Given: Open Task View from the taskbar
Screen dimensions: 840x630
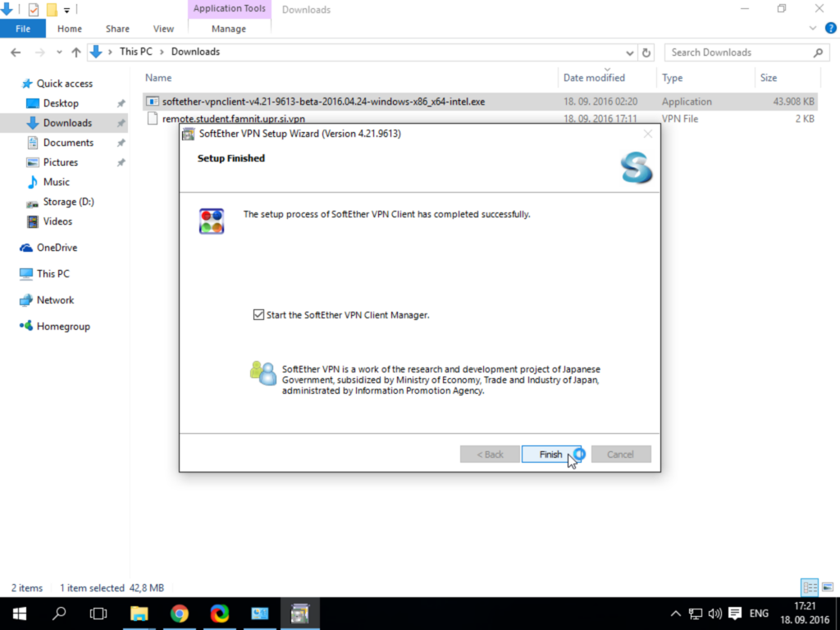Looking at the screenshot, I should tap(98, 614).
